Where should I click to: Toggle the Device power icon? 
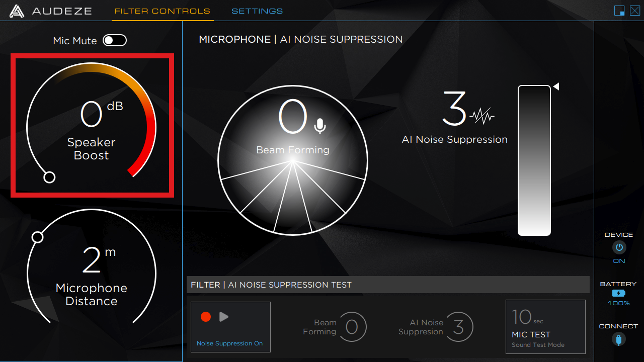pos(619,247)
